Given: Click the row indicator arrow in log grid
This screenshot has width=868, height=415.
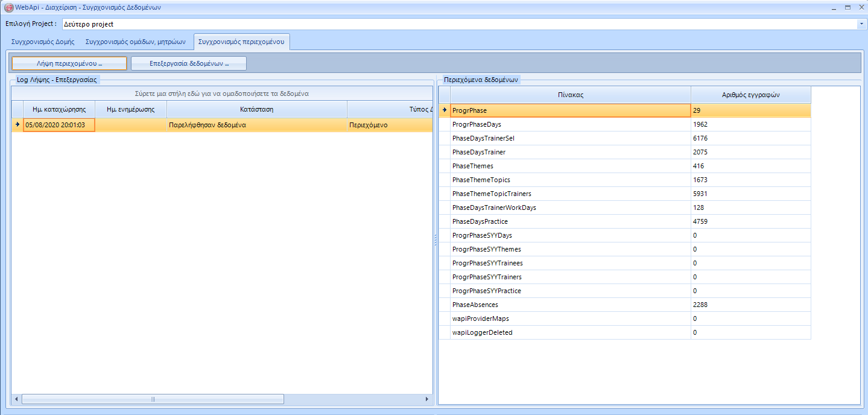Looking at the screenshot, I should coord(17,125).
